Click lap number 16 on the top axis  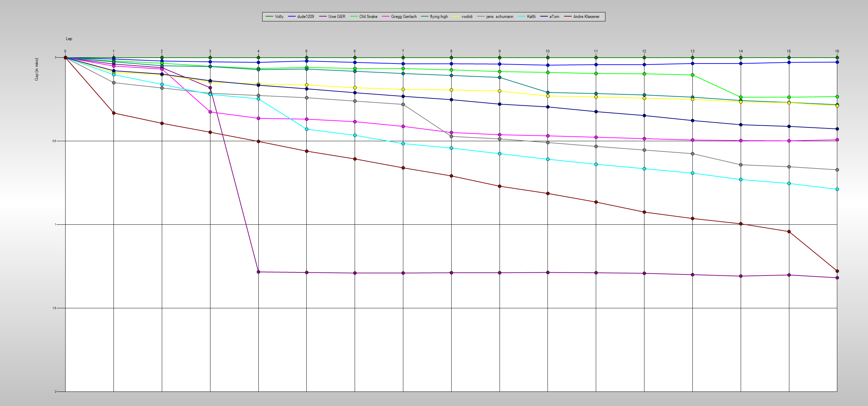coord(837,51)
